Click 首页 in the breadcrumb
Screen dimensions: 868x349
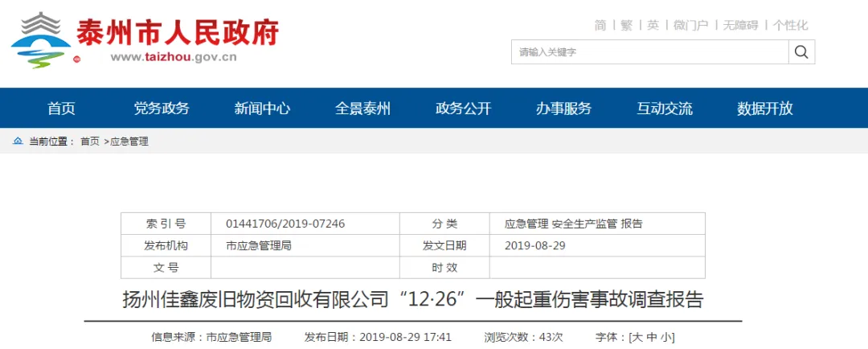(x=90, y=142)
